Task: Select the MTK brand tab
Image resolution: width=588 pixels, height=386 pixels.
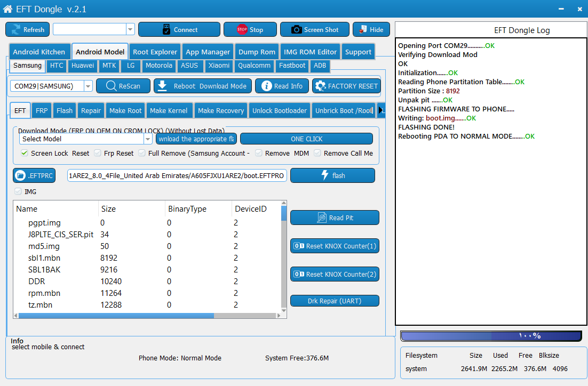Action: pos(109,66)
